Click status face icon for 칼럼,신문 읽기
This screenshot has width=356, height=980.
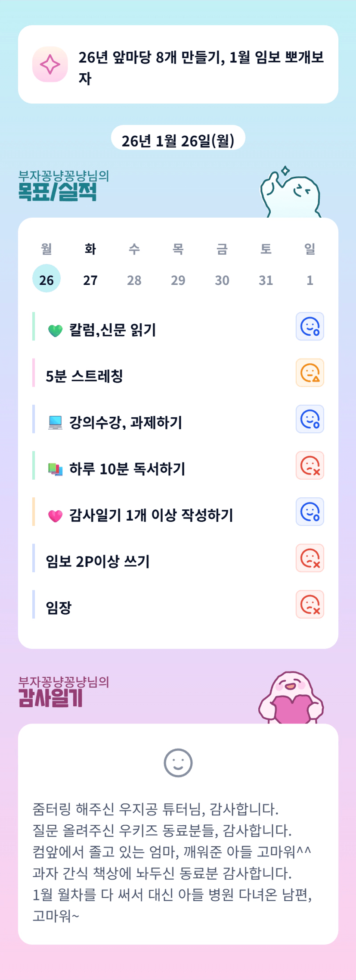pos(310,326)
